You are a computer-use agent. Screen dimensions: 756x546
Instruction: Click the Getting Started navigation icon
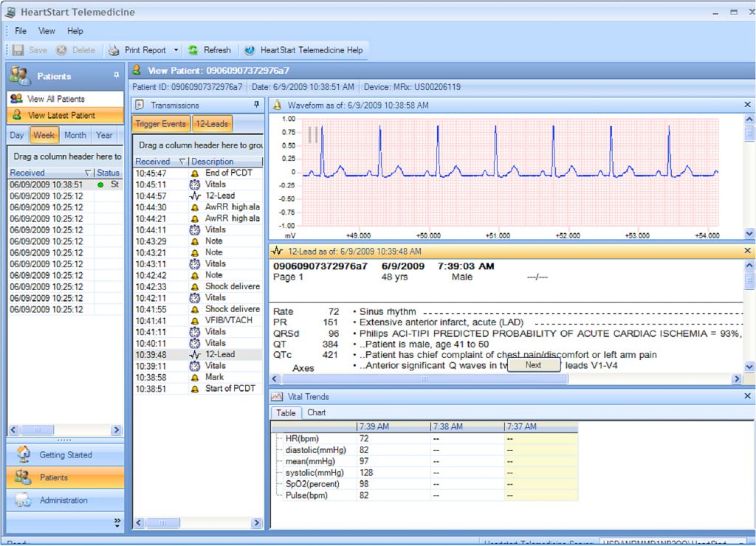pos(24,454)
